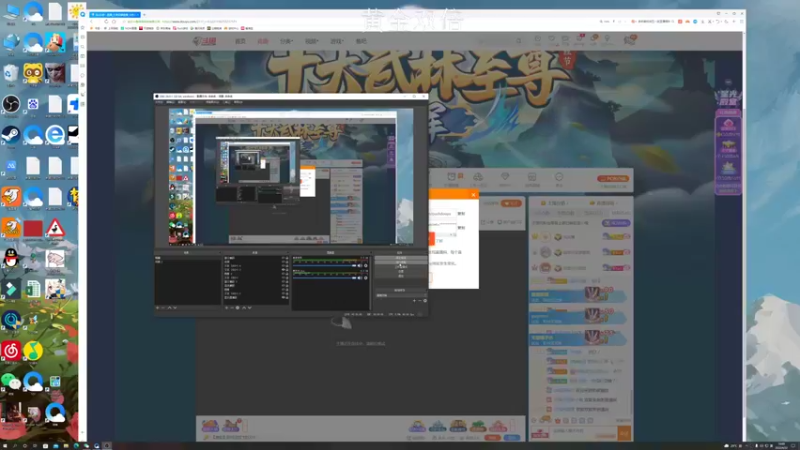Click the search magnifier in Douyu header

(x=519, y=41)
